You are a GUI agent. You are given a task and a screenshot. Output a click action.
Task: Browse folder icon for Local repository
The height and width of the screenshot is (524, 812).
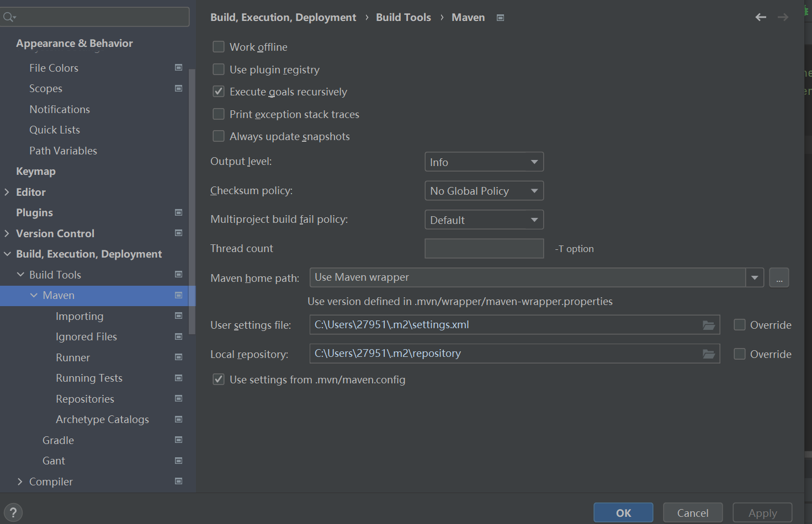[709, 354]
